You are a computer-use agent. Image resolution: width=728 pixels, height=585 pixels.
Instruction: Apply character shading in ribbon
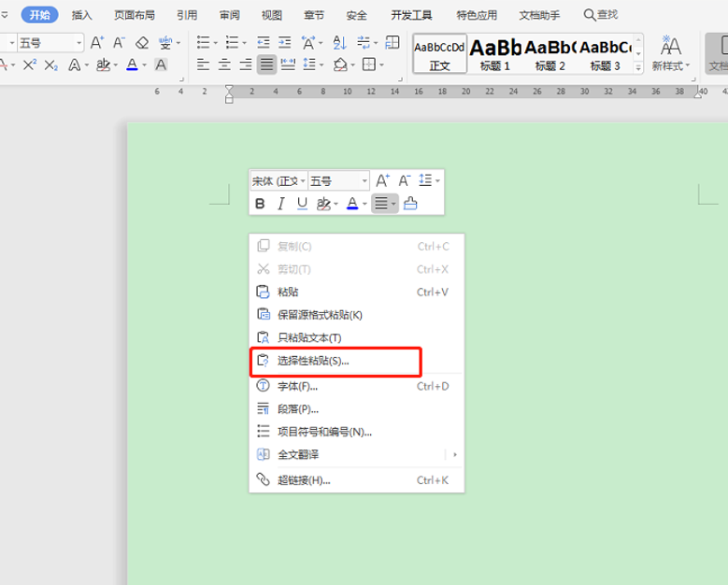pyautogui.click(x=161, y=64)
